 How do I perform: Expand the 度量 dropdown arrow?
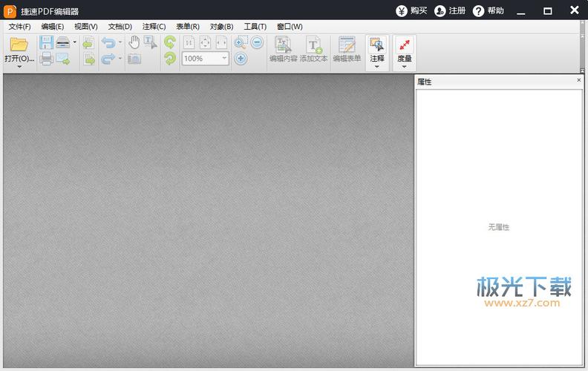(x=404, y=67)
